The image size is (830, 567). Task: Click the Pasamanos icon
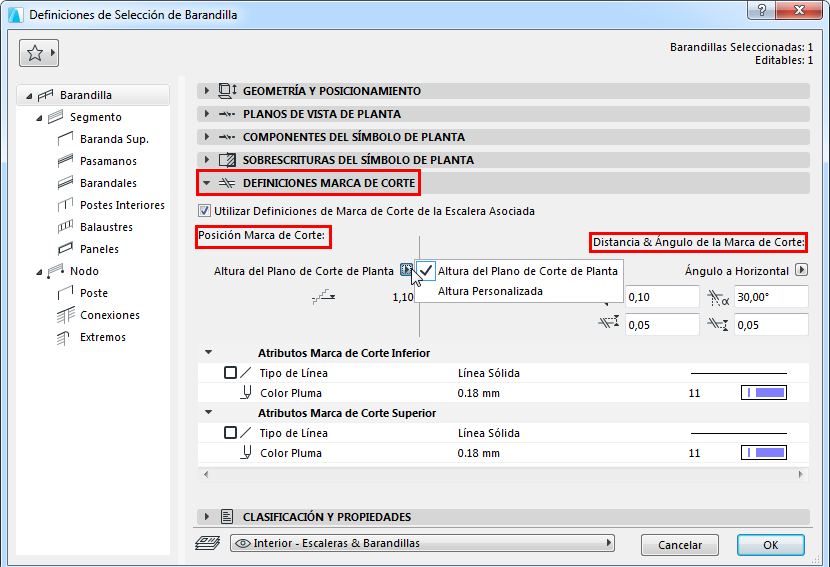coord(65,161)
